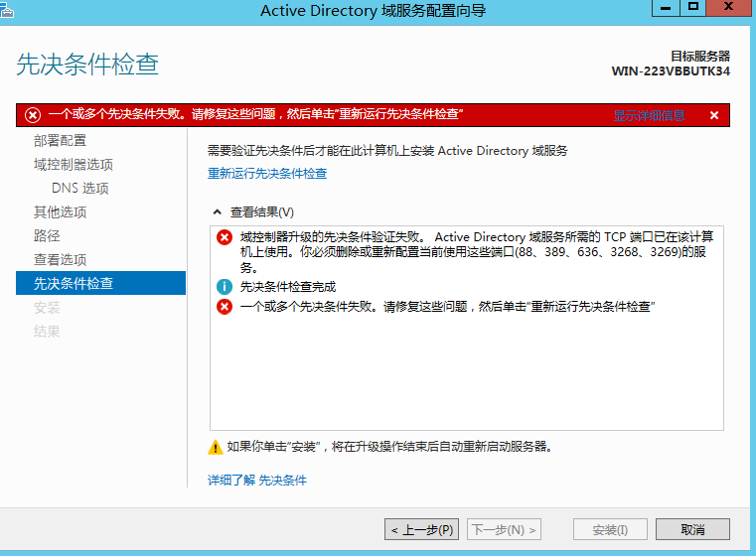Click the yellow warning triangle icon
This screenshot has width=756, height=556.
pos(215,447)
